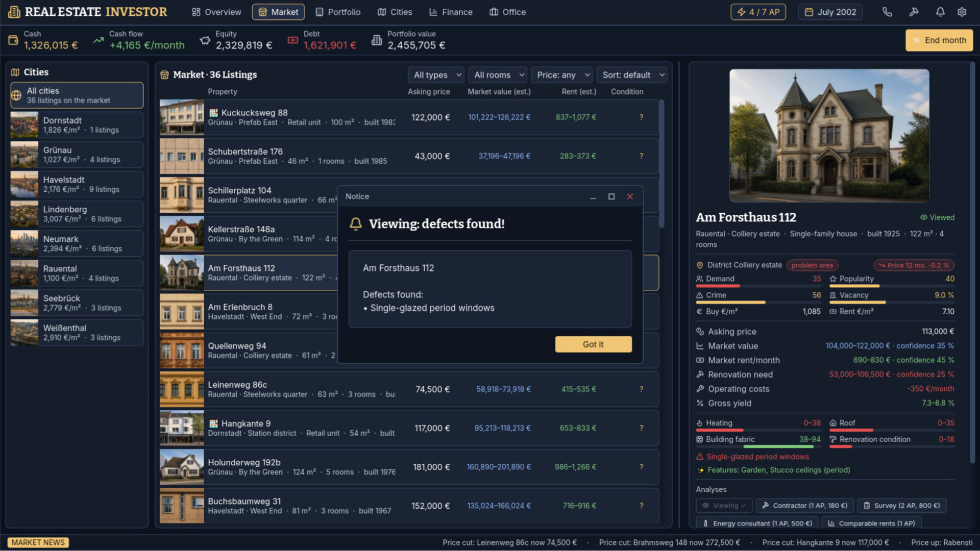Click the End month button
This screenshot has height=551, width=980.
[x=939, y=40]
